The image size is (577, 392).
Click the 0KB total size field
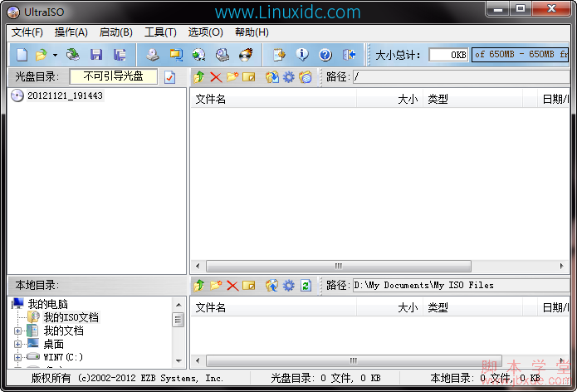(x=448, y=55)
